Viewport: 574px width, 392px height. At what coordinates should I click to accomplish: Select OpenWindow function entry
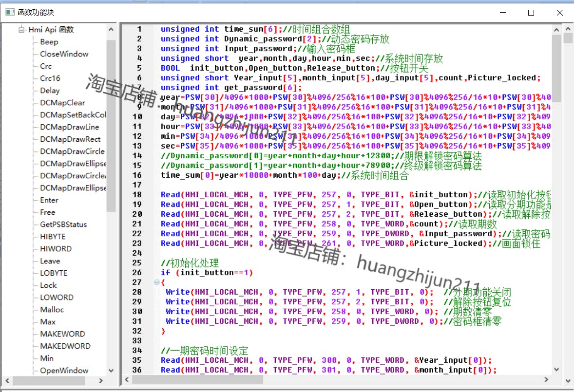(64, 371)
